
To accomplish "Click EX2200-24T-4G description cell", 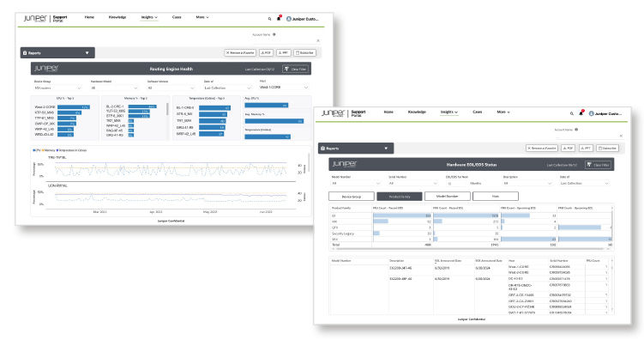I will coord(400,268).
